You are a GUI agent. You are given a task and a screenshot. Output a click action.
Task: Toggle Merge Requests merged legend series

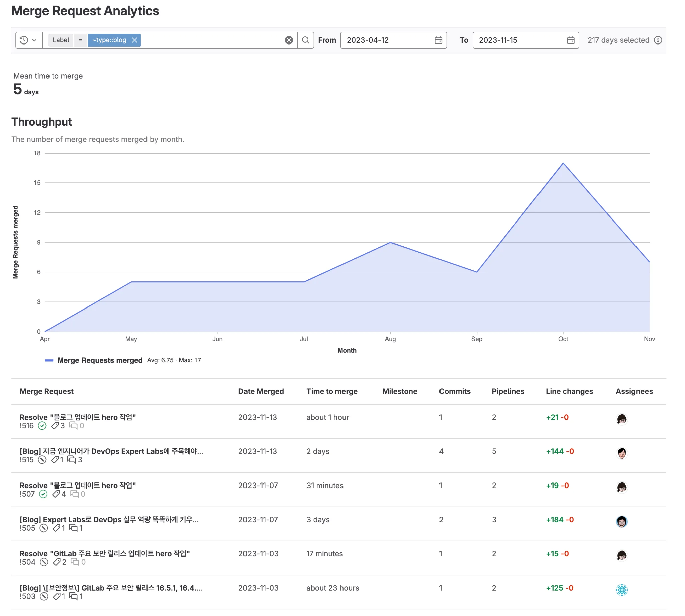tap(100, 360)
